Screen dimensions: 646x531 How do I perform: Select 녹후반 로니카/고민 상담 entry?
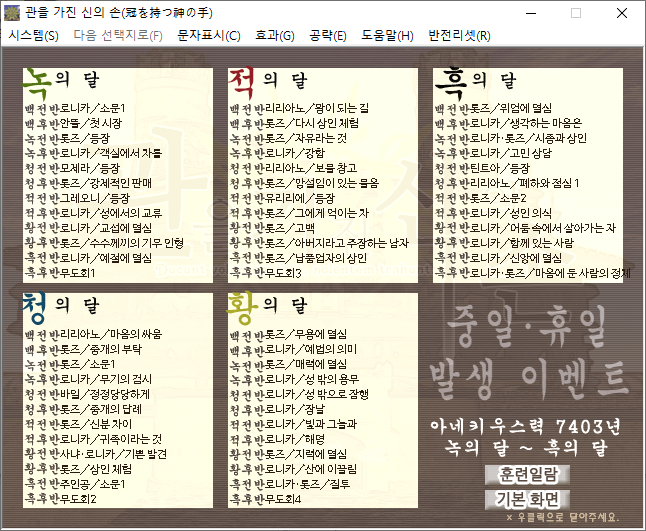(493, 154)
